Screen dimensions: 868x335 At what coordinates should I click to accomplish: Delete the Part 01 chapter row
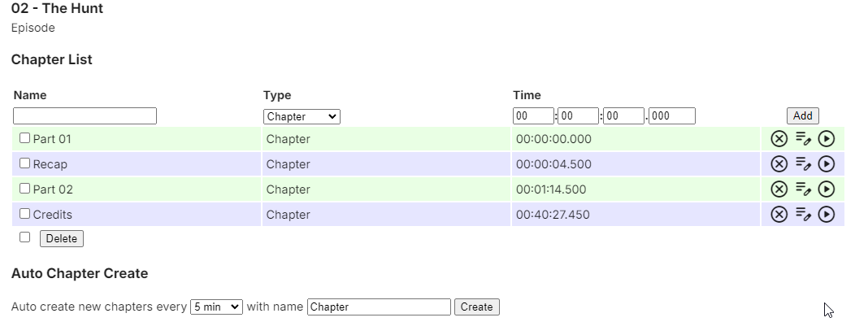pos(779,139)
